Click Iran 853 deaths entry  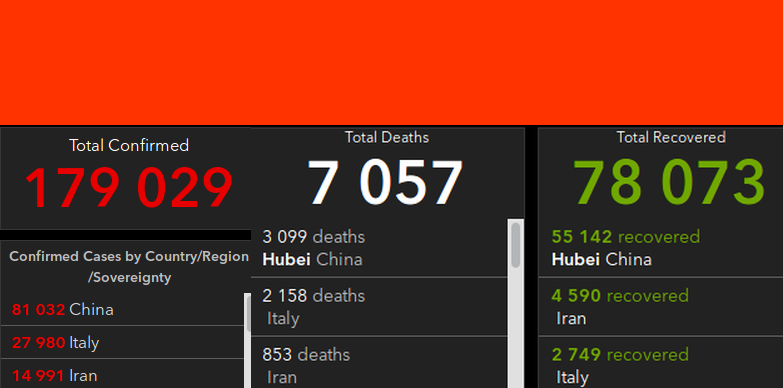[379, 363]
